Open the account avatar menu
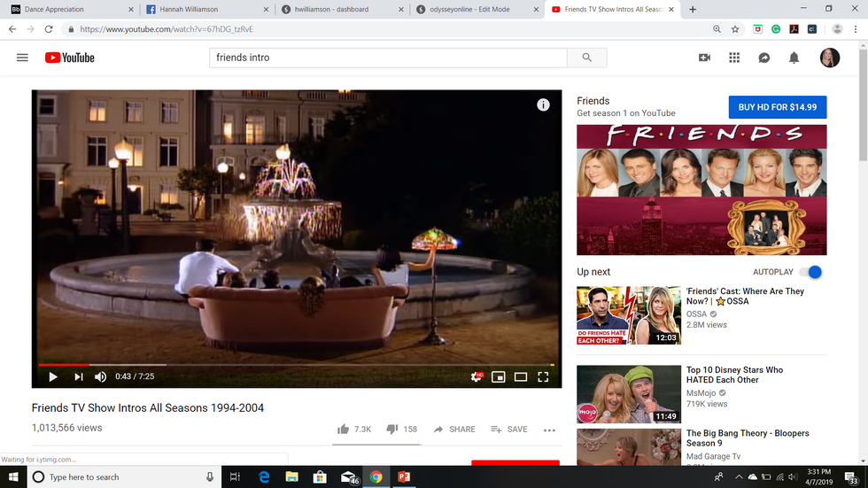Image resolution: width=868 pixels, height=488 pixels. [829, 58]
